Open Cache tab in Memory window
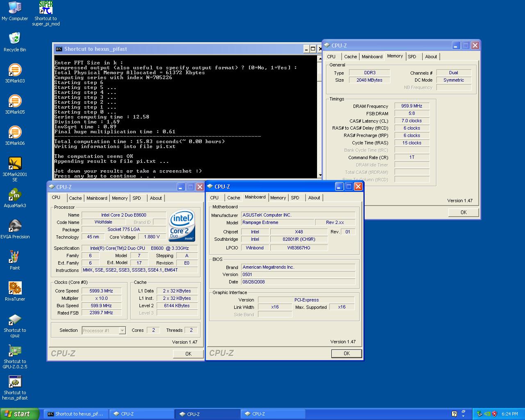The width and height of the screenshot is (525, 420). click(x=350, y=57)
